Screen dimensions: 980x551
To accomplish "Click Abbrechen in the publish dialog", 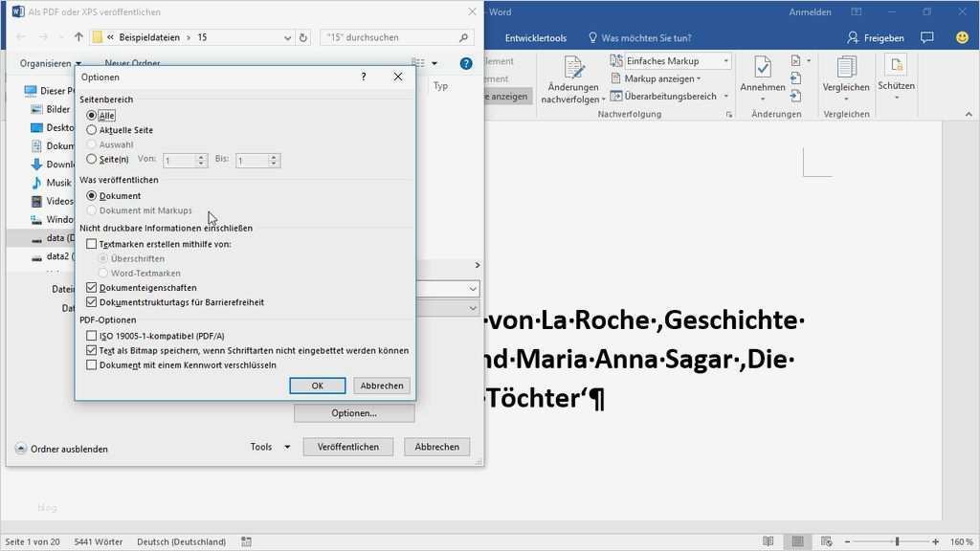I will pyautogui.click(x=436, y=447).
